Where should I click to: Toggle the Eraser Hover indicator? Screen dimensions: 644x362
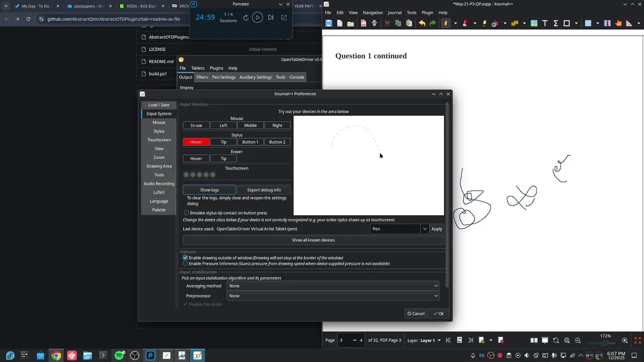click(x=196, y=158)
